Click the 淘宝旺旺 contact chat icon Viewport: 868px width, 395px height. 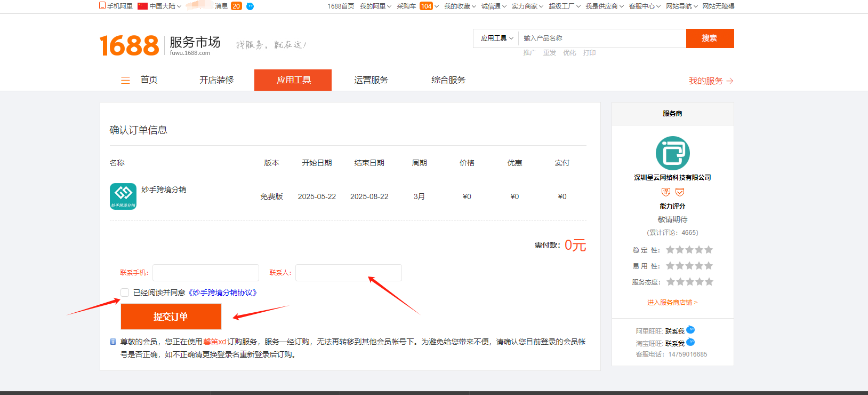[690, 342]
